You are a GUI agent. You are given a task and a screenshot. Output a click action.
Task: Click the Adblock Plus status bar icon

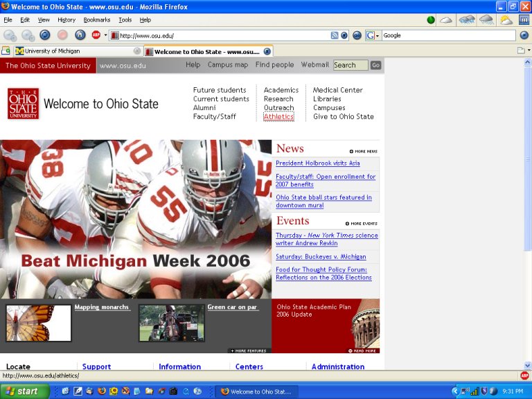[x=524, y=375]
